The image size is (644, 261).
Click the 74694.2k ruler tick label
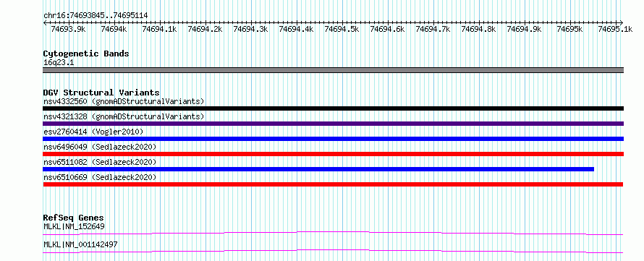[205, 29]
